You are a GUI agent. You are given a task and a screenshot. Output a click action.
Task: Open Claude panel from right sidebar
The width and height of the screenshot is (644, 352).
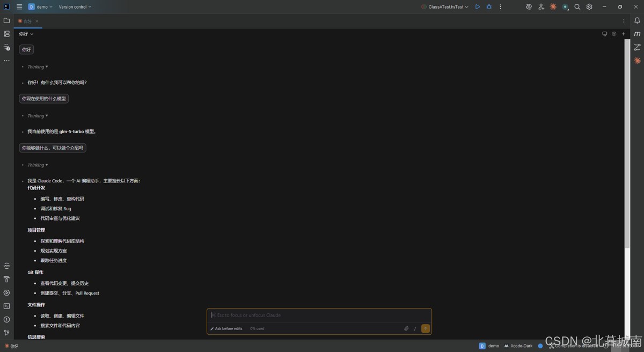637,61
